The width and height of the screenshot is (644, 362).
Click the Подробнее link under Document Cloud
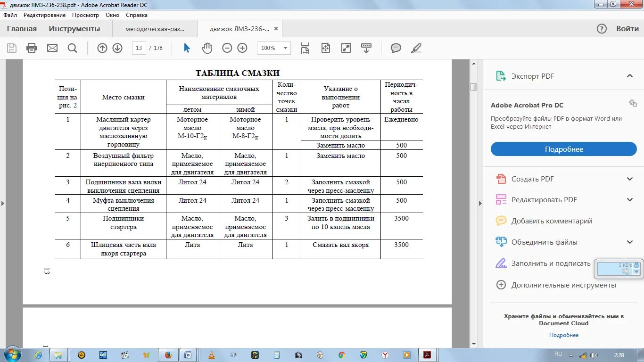pyautogui.click(x=564, y=335)
